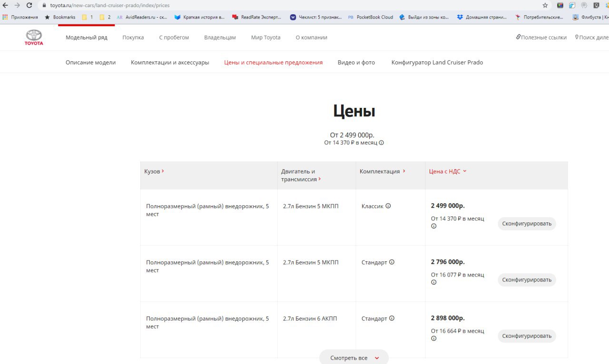This screenshot has width=609, height=364.
Task: Switch to Описание модели tab
Action: [x=90, y=62]
